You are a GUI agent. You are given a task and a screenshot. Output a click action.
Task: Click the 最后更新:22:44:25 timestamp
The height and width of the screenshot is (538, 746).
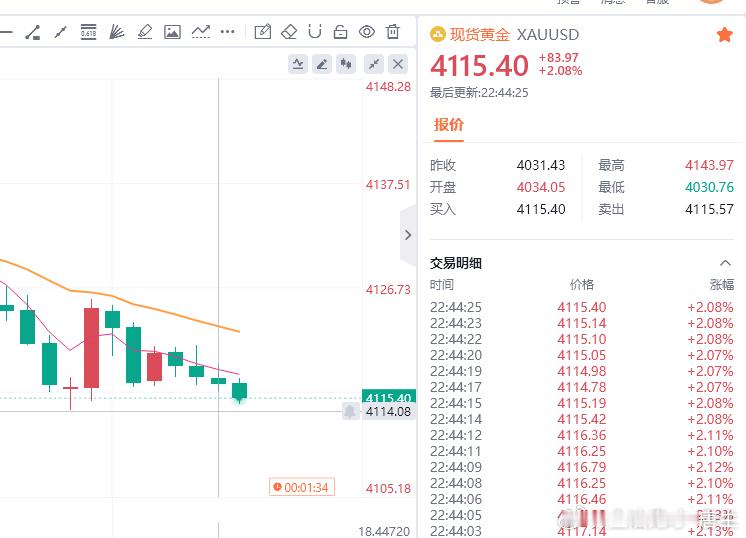tap(479, 92)
